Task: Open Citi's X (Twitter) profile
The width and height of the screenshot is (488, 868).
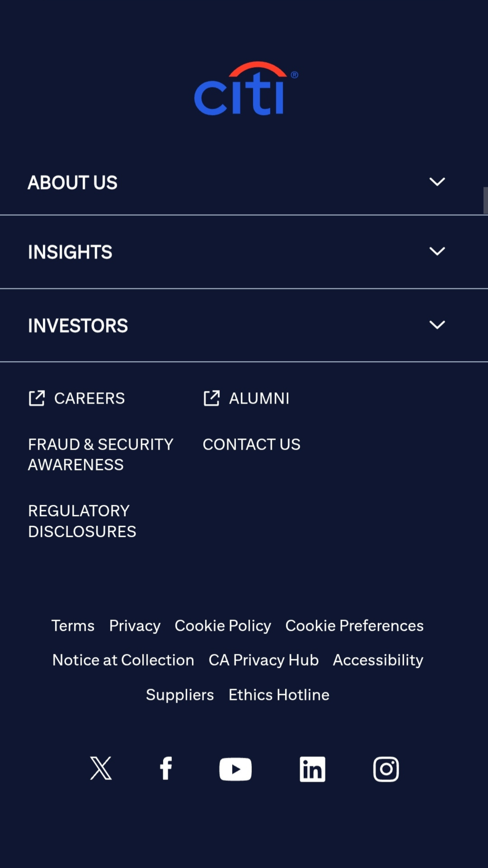Action: 100,769
